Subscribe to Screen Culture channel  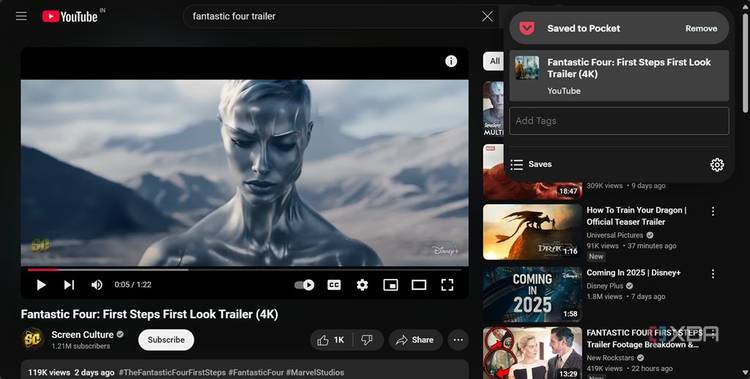(166, 340)
